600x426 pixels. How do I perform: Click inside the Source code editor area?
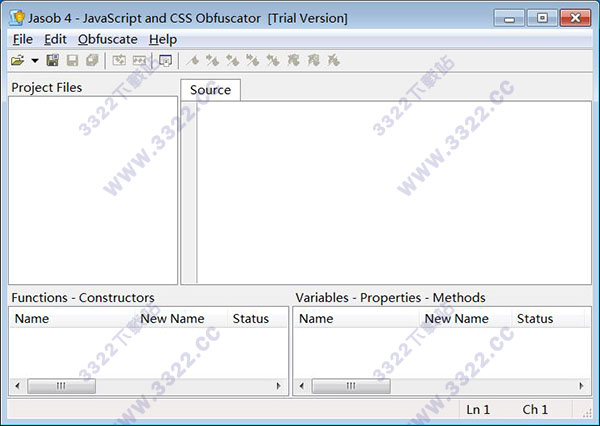point(394,193)
